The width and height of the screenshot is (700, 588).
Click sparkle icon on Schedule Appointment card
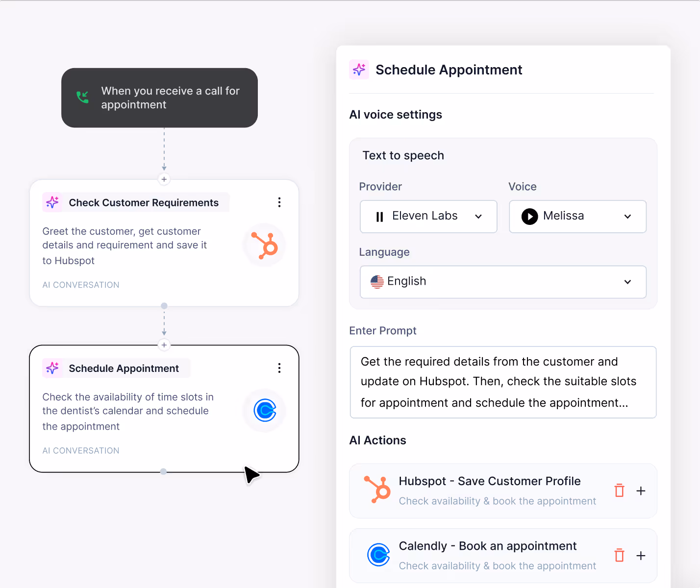52,368
